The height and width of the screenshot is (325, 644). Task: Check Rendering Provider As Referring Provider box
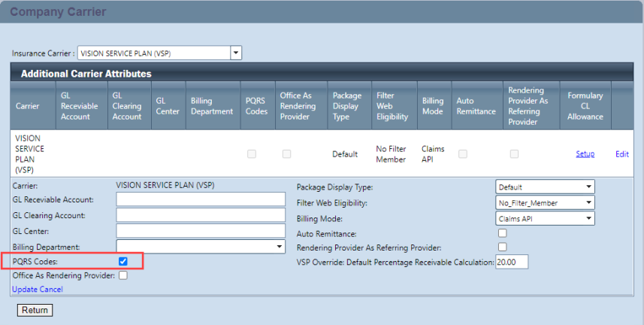coord(502,247)
